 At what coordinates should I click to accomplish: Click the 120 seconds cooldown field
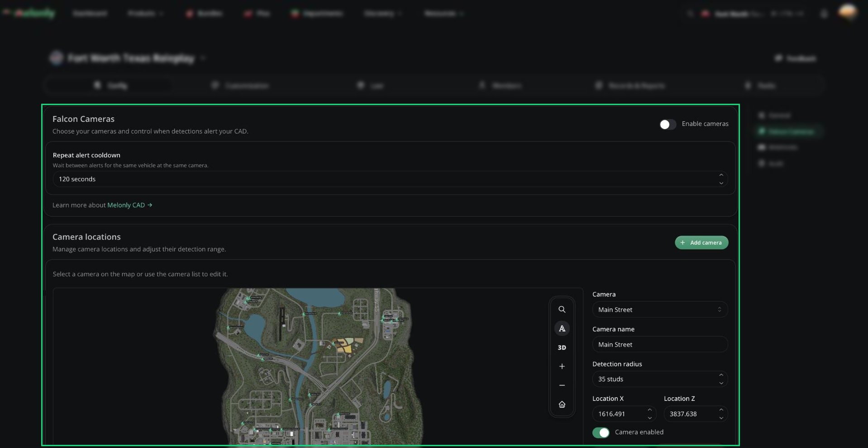pos(390,179)
